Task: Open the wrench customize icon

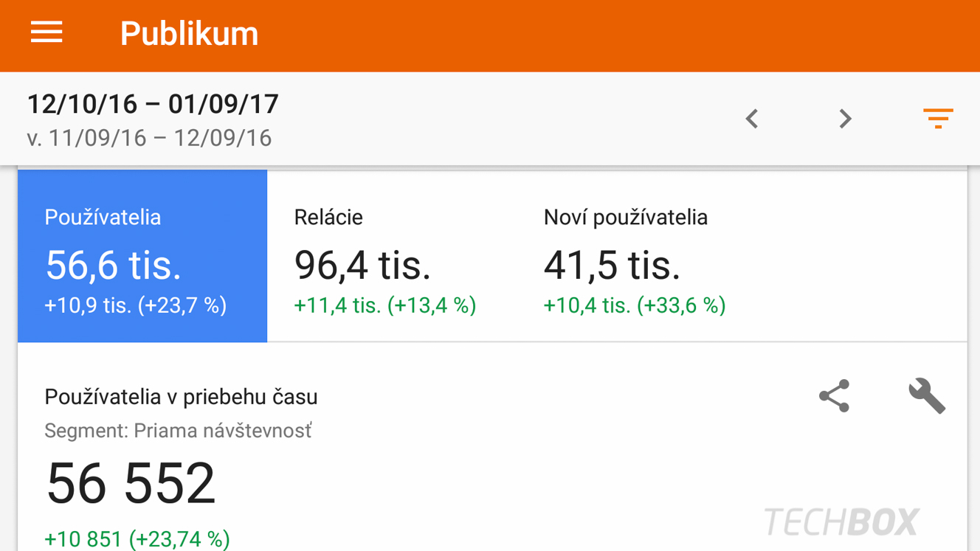Action: tap(927, 396)
